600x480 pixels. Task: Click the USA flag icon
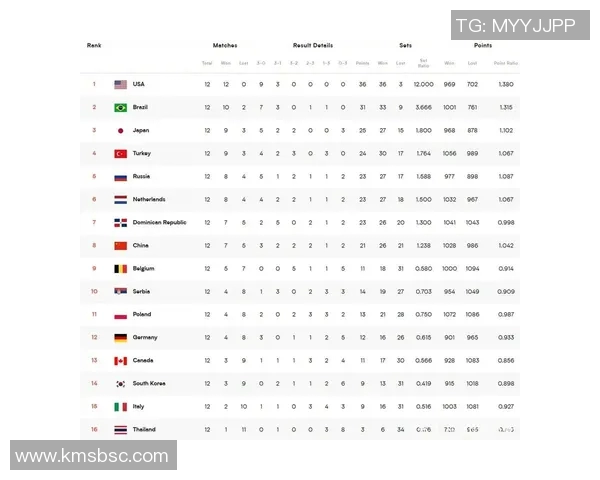(121, 84)
